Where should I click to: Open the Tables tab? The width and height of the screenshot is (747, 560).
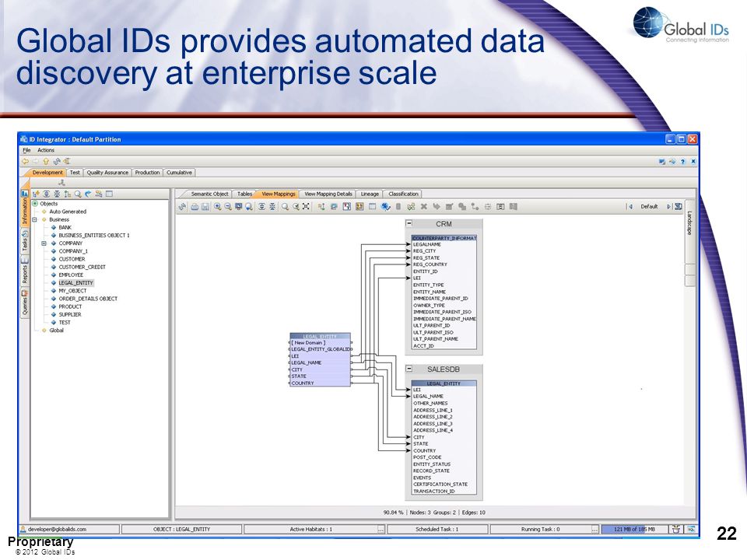tap(245, 194)
